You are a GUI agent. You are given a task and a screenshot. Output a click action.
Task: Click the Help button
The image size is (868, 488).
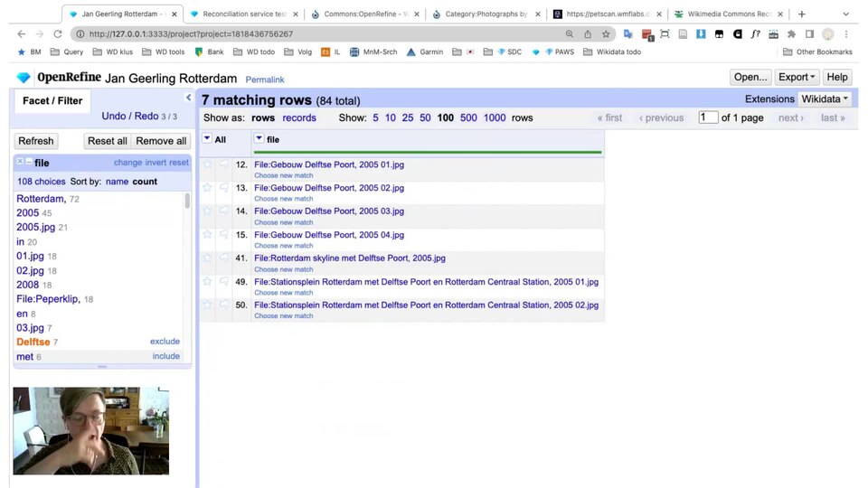click(x=836, y=77)
